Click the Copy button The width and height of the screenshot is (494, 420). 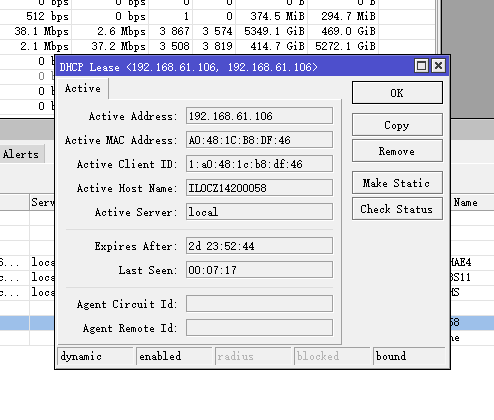click(x=397, y=125)
